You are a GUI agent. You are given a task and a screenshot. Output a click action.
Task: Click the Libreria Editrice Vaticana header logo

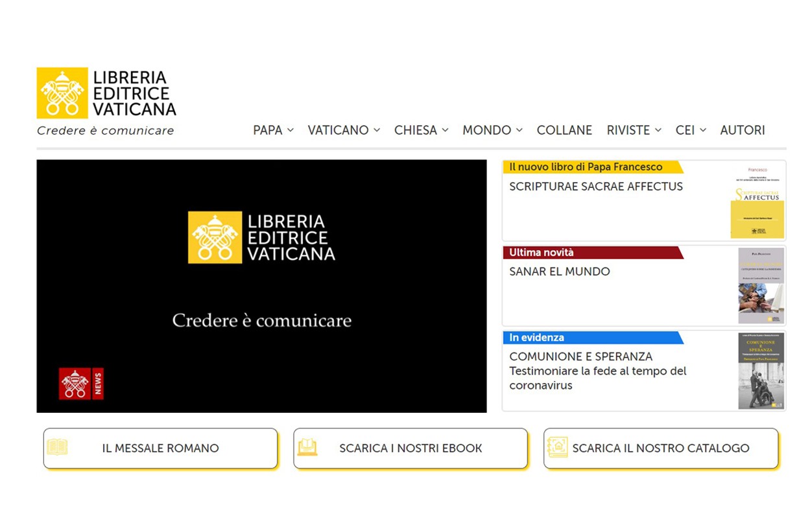(x=106, y=93)
